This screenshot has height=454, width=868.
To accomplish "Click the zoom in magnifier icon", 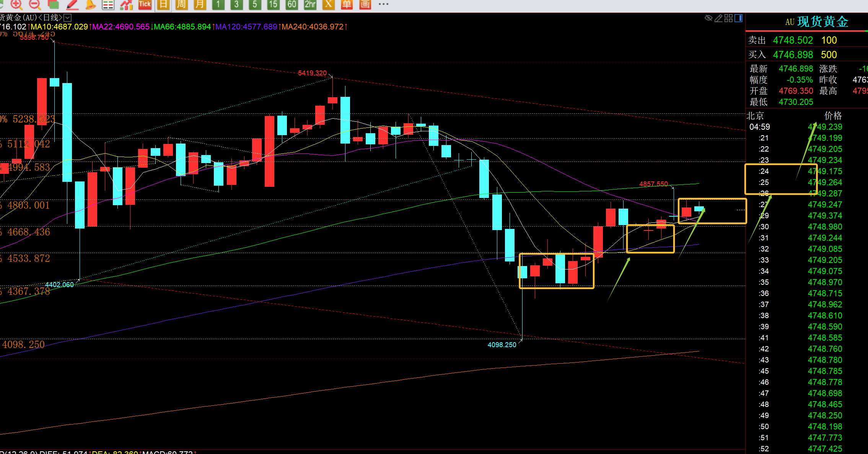I will (x=16, y=4).
